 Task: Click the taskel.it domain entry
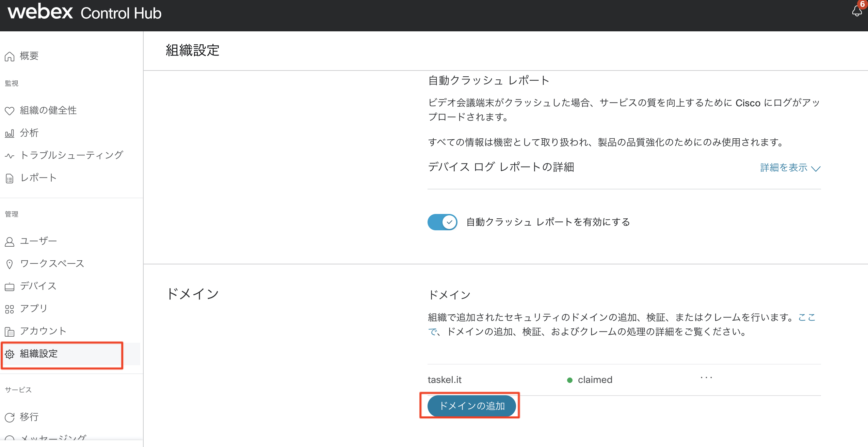pyautogui.click(x=445, y=380)
